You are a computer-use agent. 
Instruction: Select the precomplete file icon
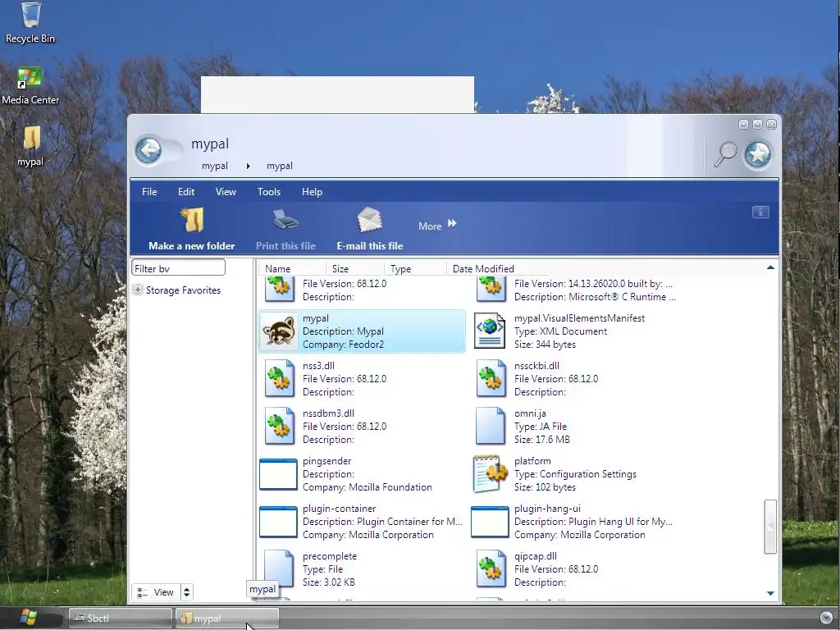279,569
